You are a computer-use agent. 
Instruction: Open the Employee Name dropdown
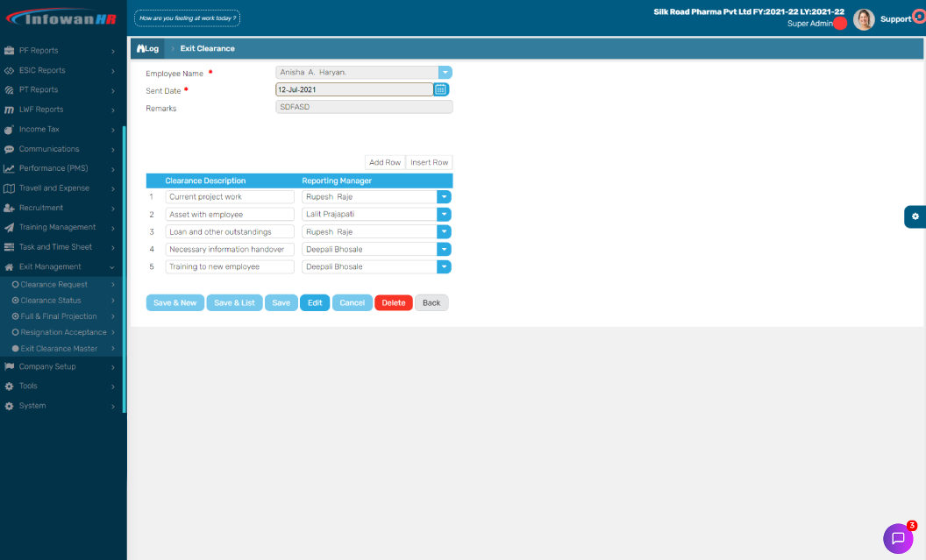click(x=445, y=73)
